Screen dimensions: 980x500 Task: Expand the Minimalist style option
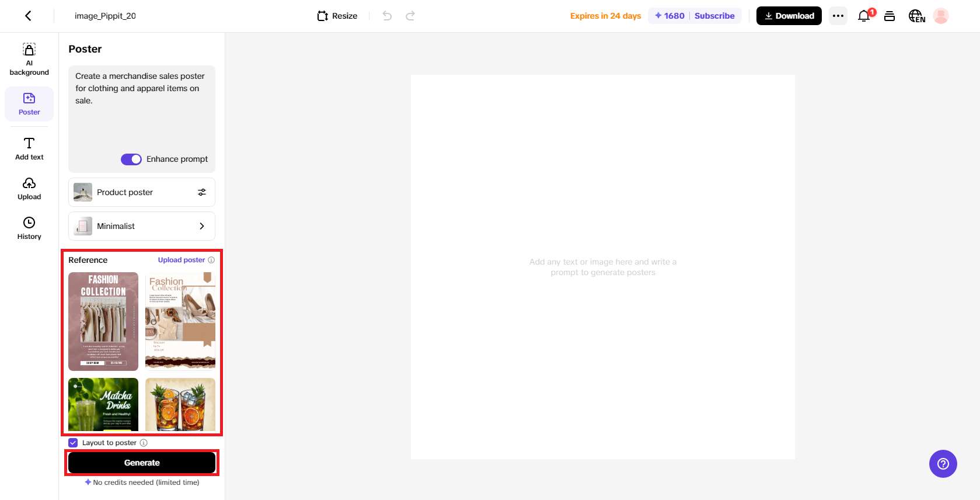pos(142,226)
